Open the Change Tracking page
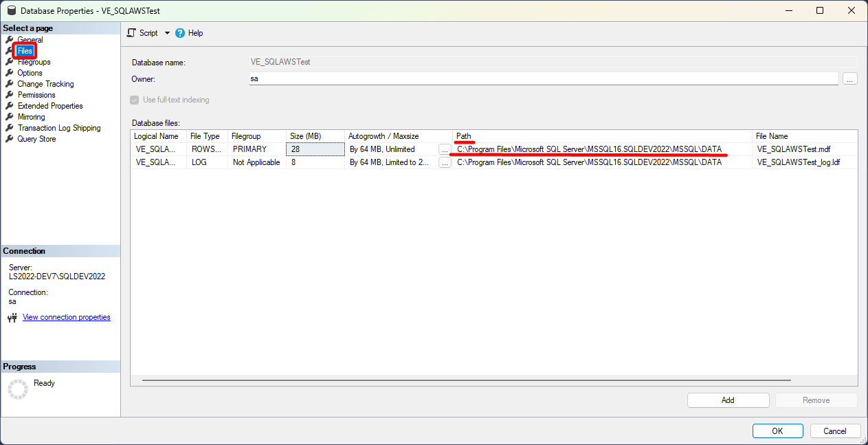868x445 pixels. pos(45,84)
